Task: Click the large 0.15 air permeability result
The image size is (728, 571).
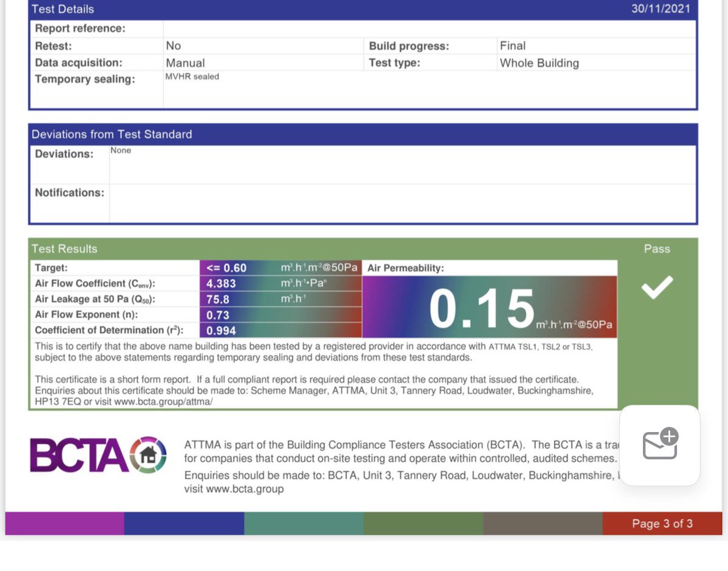Action: coord(481,309)
